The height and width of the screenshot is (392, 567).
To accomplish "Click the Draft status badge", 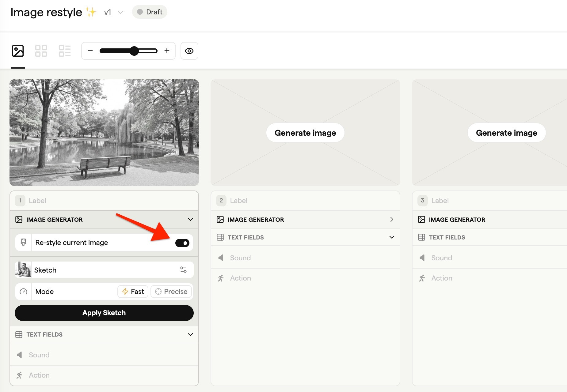I will pyautogui.click(x=149, y=12).
